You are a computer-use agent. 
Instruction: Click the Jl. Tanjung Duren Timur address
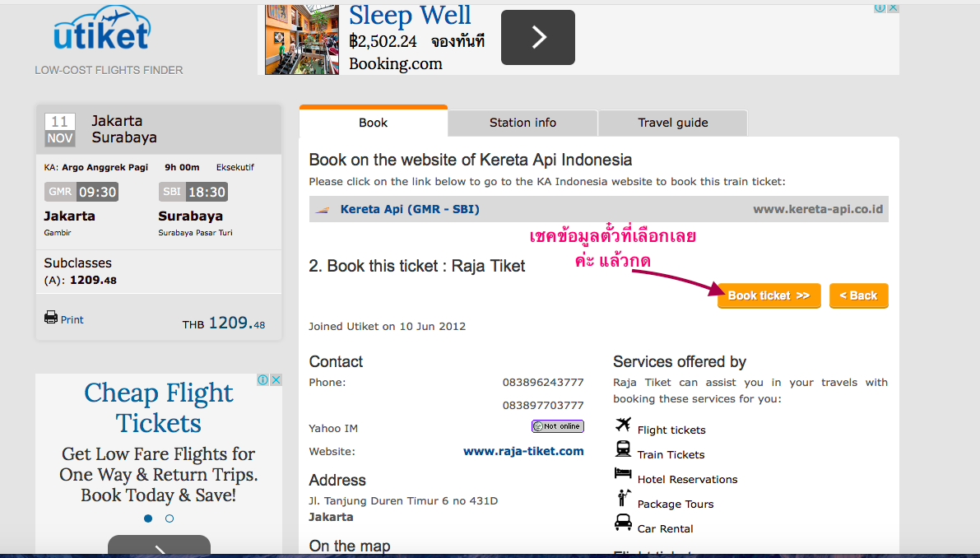(x=403, y=500)
